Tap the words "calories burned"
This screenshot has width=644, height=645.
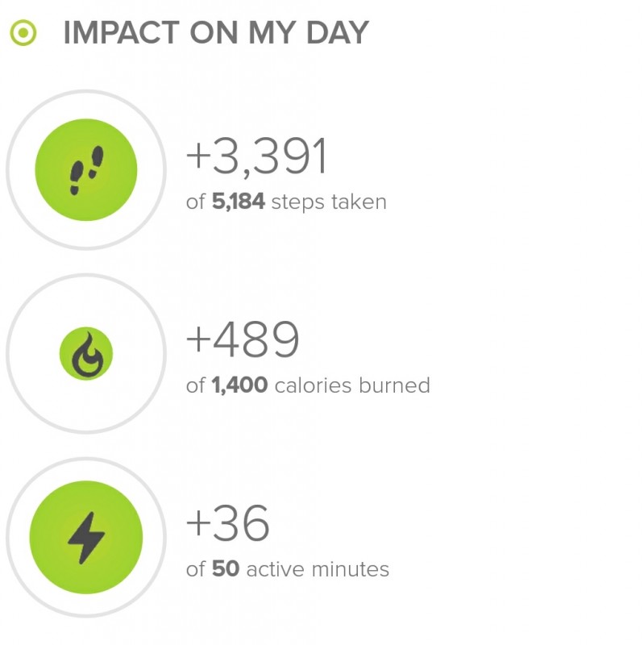352,385
